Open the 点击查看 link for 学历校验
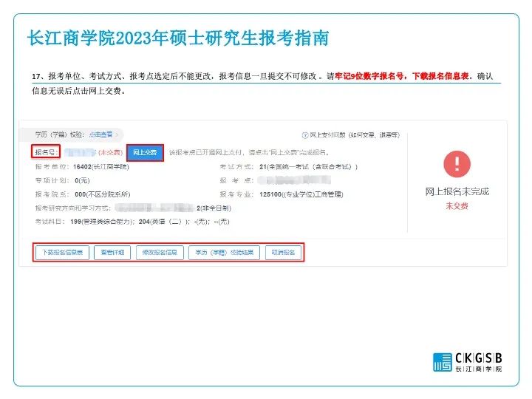532x399 pixels. [100, 134]
